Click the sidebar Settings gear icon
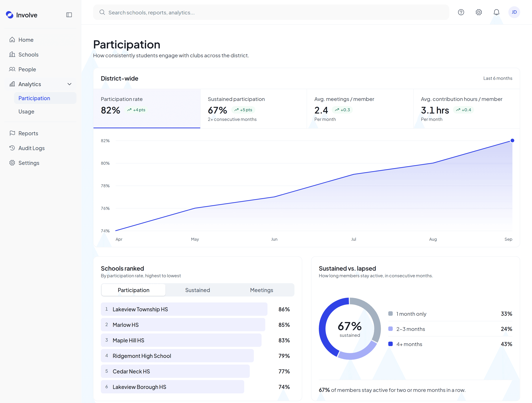The image size is (532, 403). pyautogui.click(x=12, y=163)
